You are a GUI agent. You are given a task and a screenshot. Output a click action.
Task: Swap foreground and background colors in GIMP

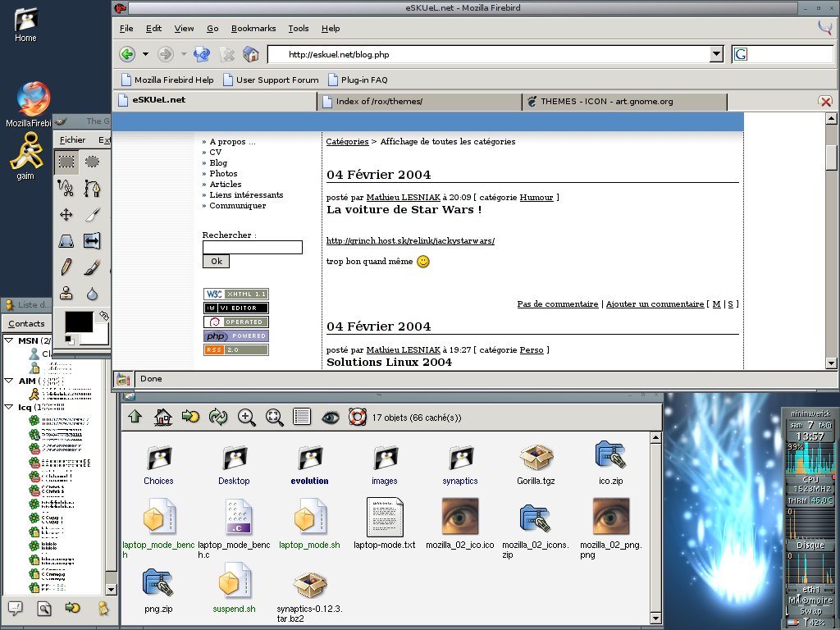coord(104,316)
